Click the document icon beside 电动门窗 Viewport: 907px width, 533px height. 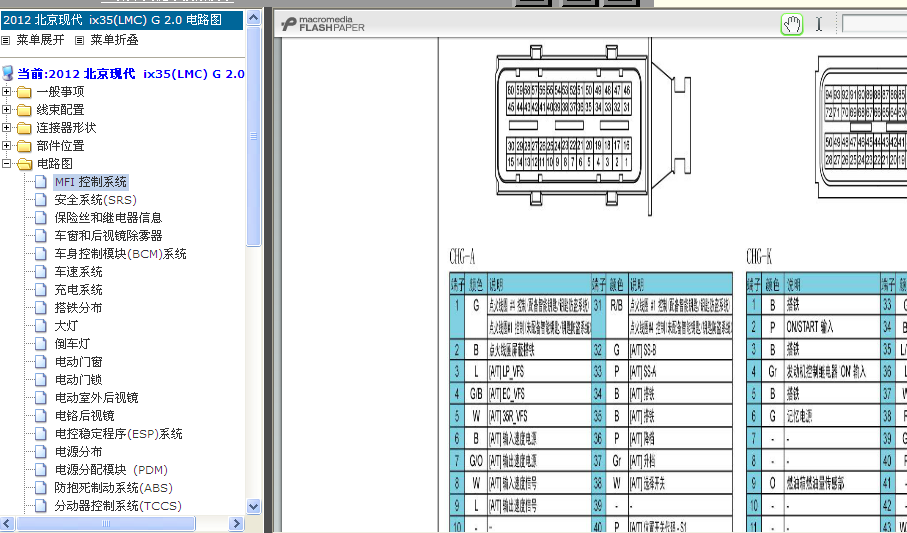click(40, 362)
